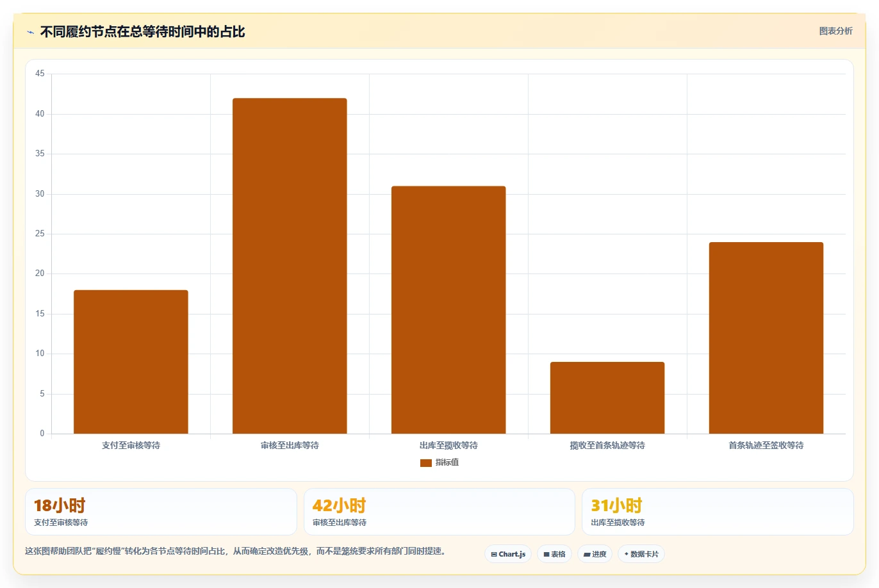Click the 指标值 legend label
The height and width of the screenshot is (588, 879).
coord(447,462)
